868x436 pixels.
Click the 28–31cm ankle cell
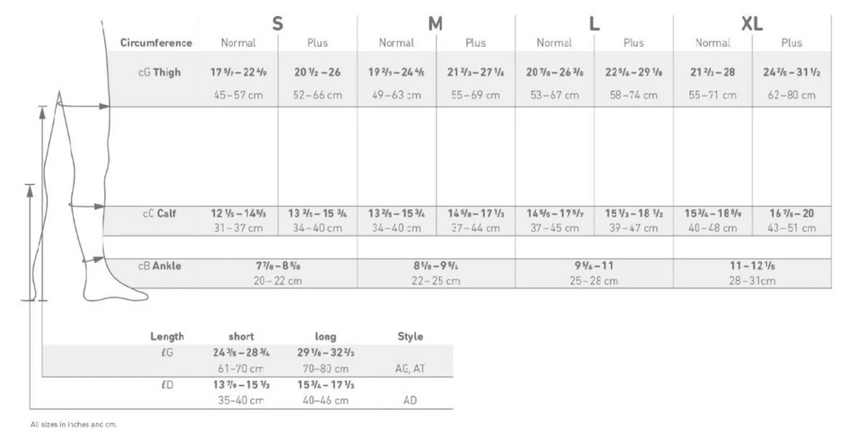[x=753, y=281]
